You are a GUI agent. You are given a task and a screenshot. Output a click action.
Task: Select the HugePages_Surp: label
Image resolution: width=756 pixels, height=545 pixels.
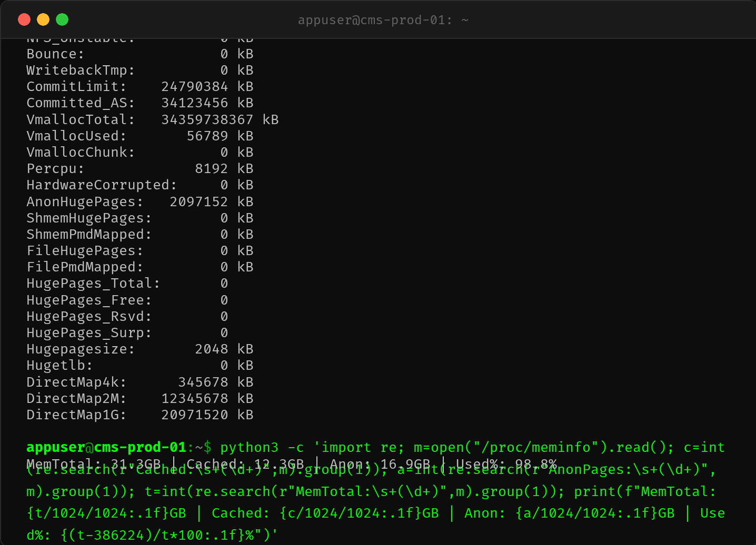[89, 332]
